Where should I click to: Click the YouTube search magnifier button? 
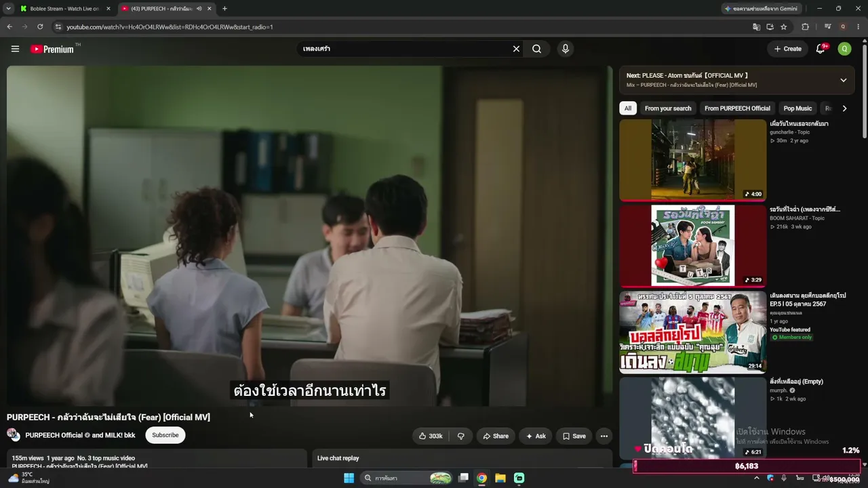pyautogui.click(x=536, y=49)
